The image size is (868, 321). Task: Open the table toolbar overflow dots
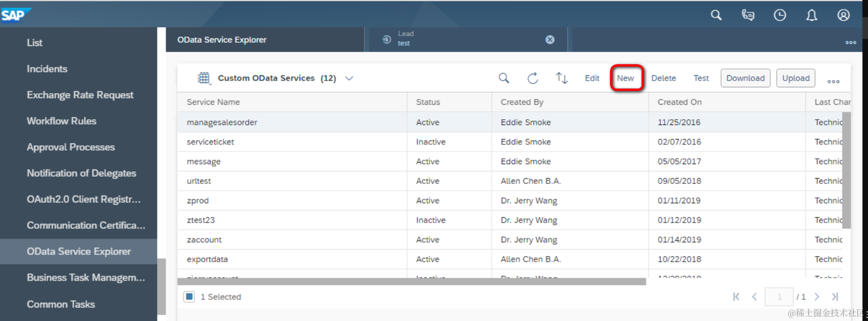pos(833,81)
